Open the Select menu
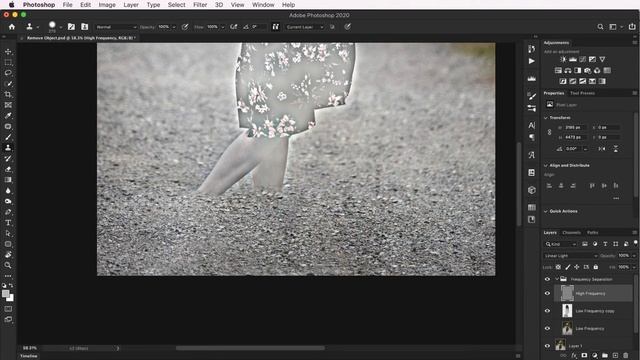This screenshot has width=640, height=360. [176, 5]
